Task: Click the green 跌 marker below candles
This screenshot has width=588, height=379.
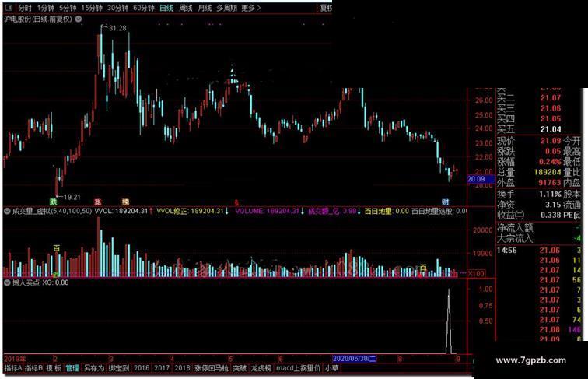Action: 54,202
